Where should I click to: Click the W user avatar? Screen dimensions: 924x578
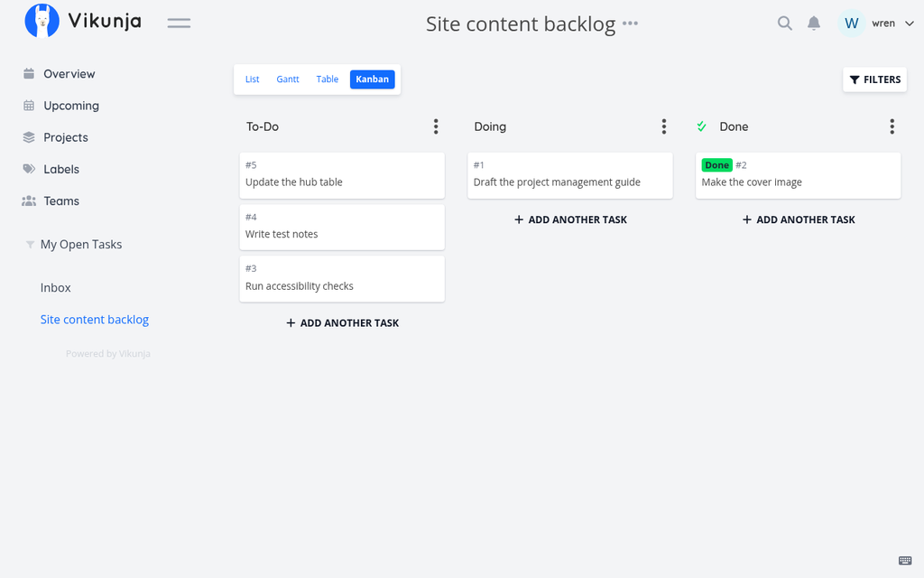851,23
